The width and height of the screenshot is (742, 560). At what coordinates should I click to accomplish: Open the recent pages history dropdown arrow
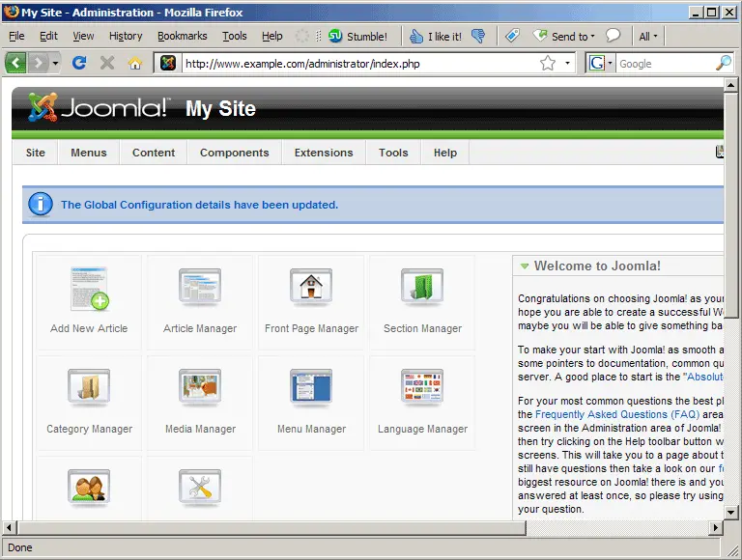click(55, 63)
